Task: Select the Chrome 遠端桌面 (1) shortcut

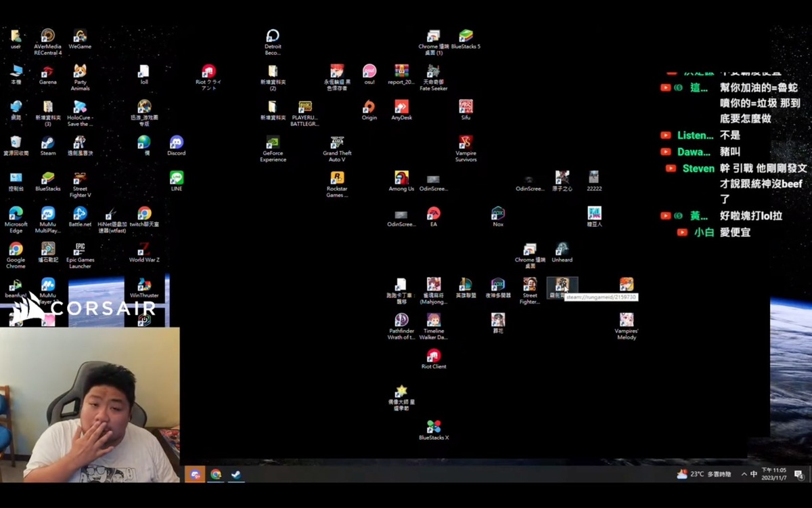Action: 434,42
